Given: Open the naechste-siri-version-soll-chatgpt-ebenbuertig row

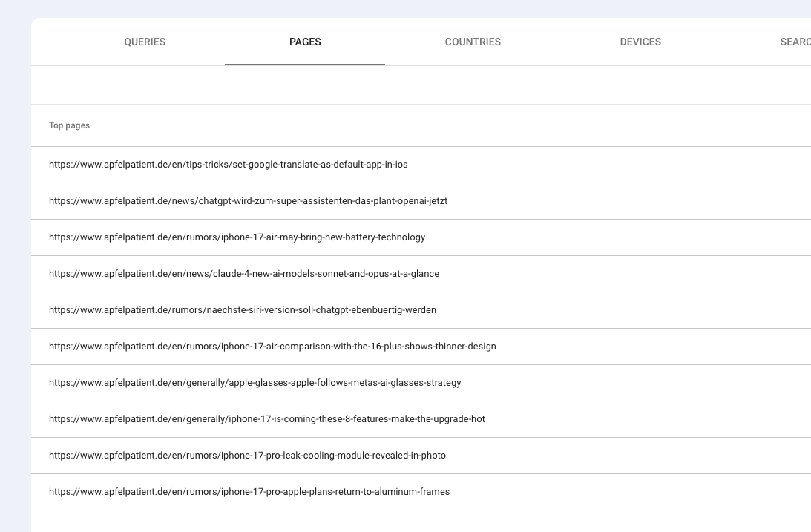Looking at the screenshot, I should pyautogui.click(x=421, y=310).
